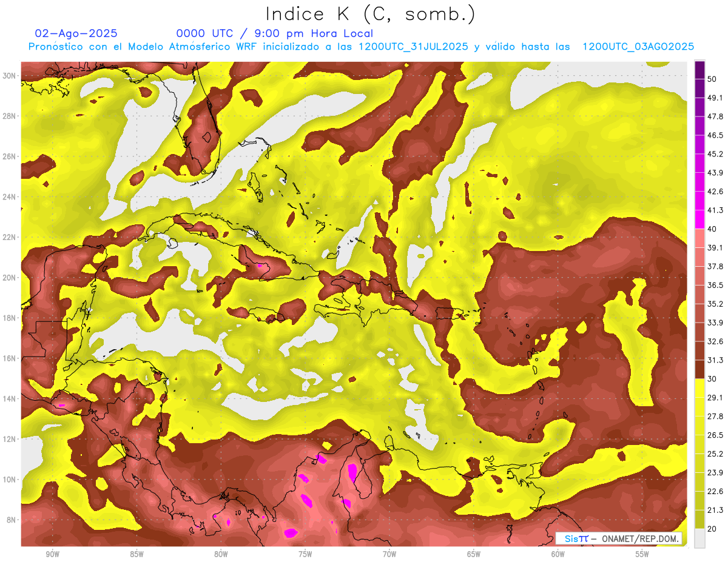Select the magenta colorbar segment between 40 and 41.3

coord(699,219)
